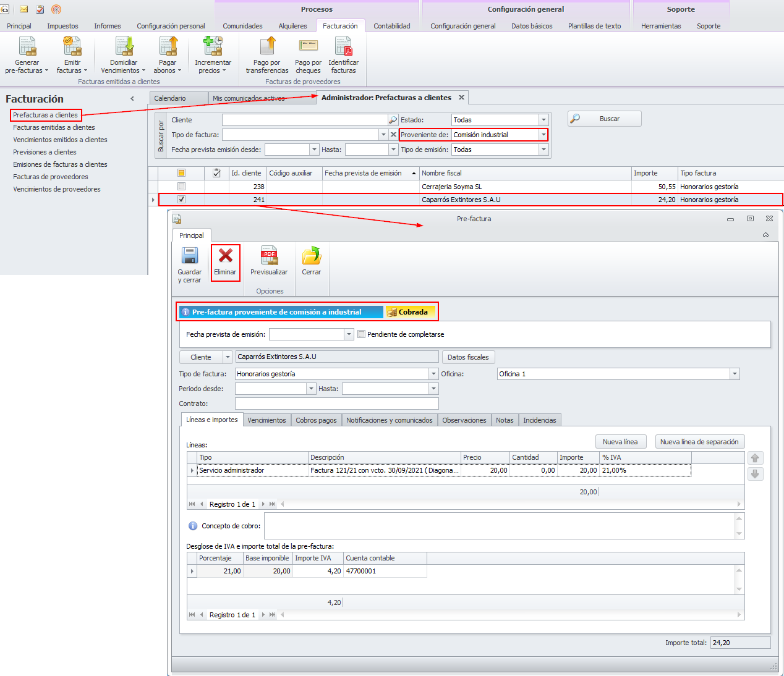
Task: Open the Proveniente de dropdown
Action: (543, 135)
